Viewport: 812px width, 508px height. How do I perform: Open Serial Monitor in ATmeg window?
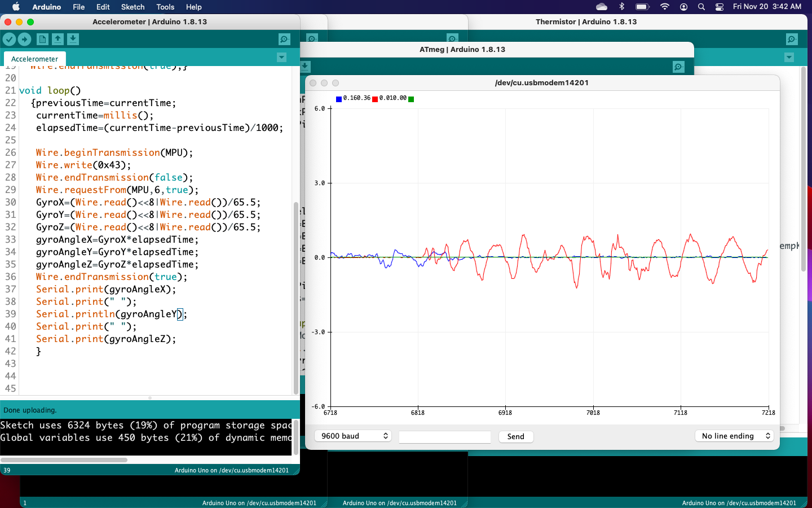coord(678,67)
